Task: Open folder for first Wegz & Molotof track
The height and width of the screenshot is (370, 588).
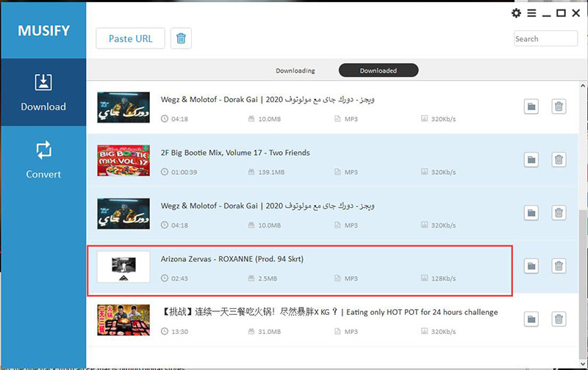Action: 531,106
